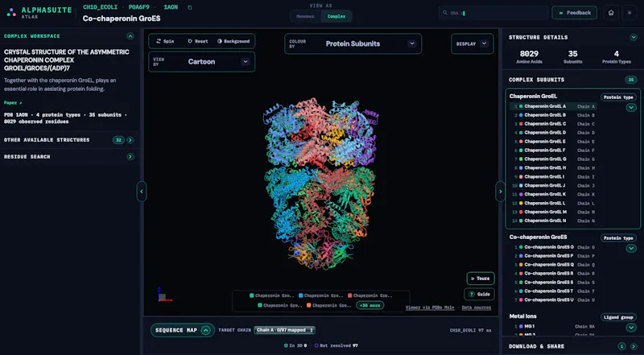This screenshot has height=355, width=644.
Task: Expand Other Available Structures section
Action: click(x=130, y=140)
